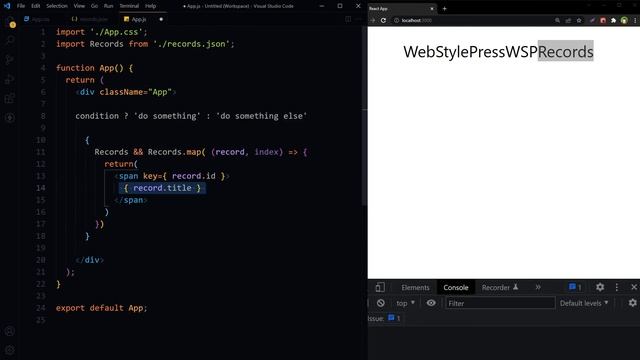Reload the localhost page in the browser
The height and width of the screenshot is (360, 640).
(383, 20)
